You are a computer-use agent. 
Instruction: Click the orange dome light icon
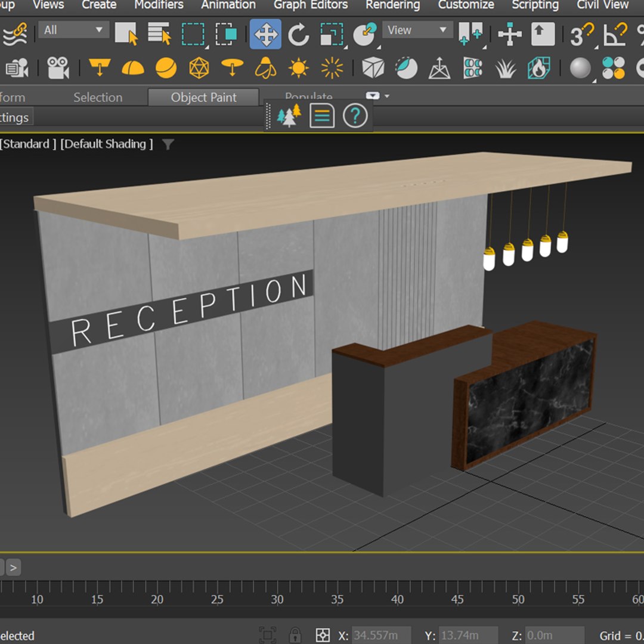click(x=132, y=67)
